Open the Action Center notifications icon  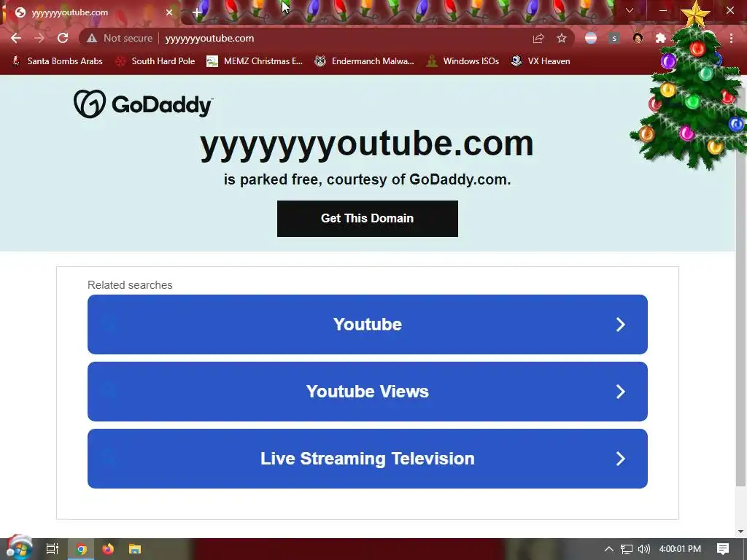[x=723, y=549]
